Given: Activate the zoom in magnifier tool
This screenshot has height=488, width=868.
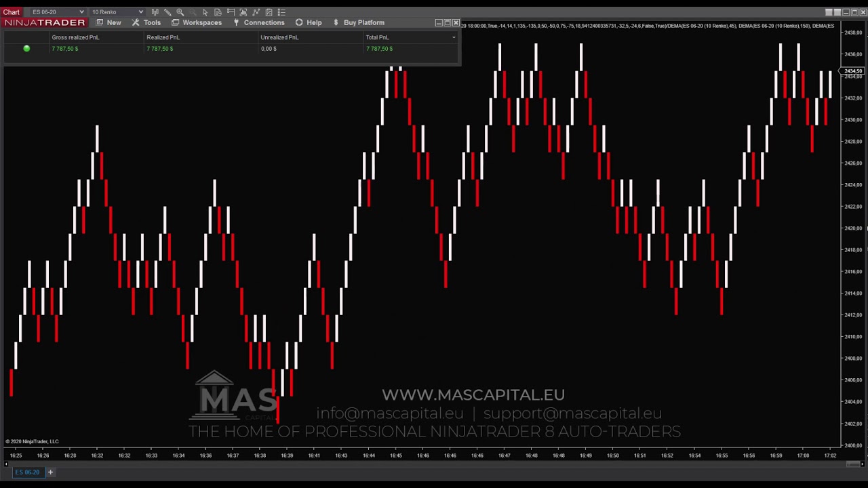Looking at the screenshot, I should [180, 12].
